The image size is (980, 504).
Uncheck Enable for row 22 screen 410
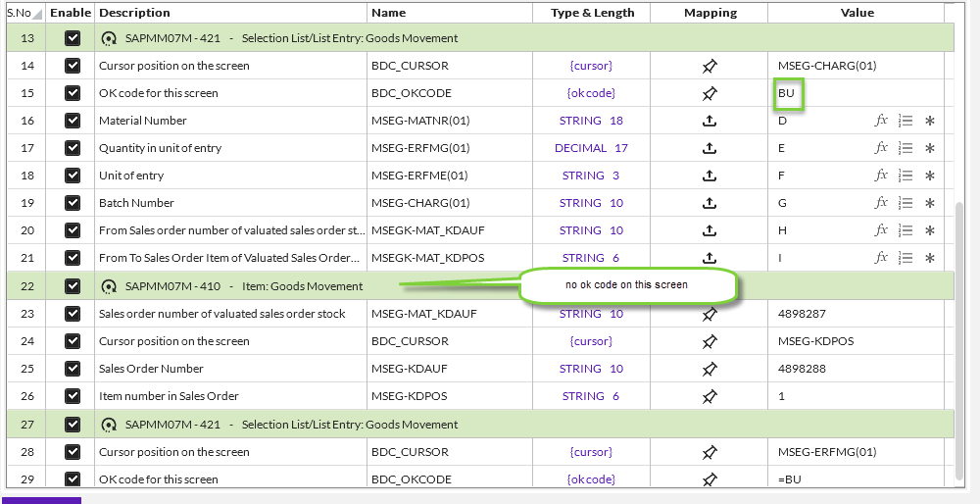[x=73, y=286]
